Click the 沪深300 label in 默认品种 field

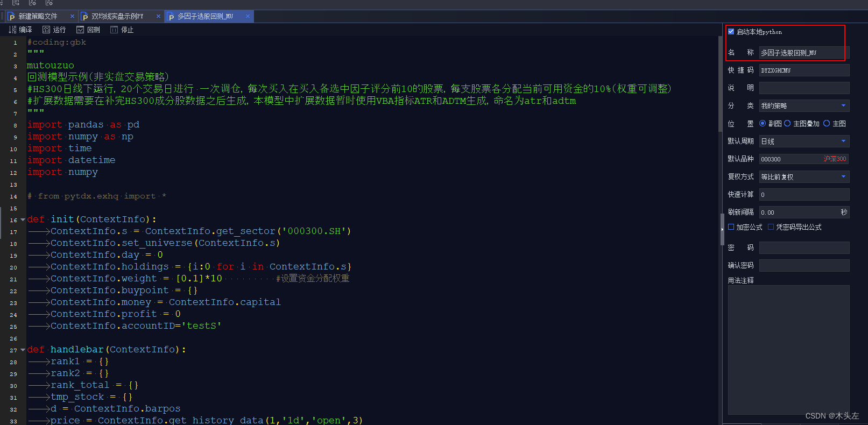pyautogui.click(x=835, y=159)
